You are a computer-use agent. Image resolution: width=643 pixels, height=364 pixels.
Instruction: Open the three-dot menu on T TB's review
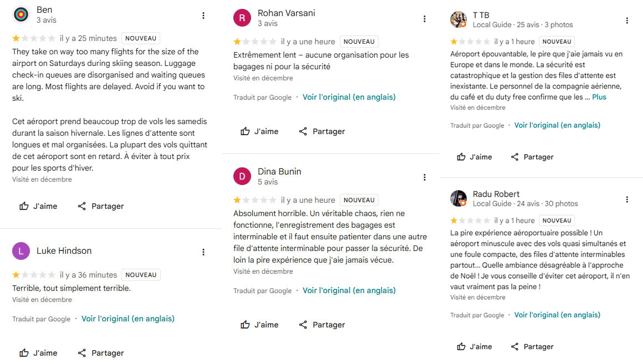[627, 20]
